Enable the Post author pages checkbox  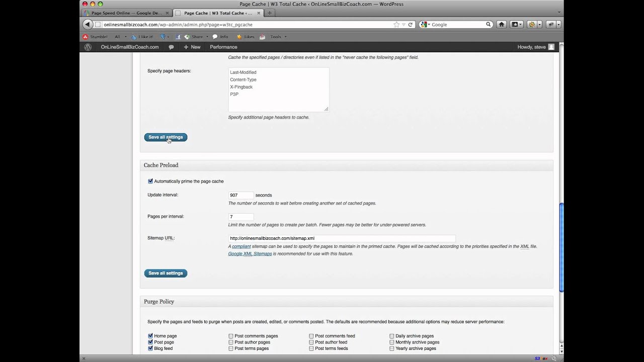click(231, 342)
